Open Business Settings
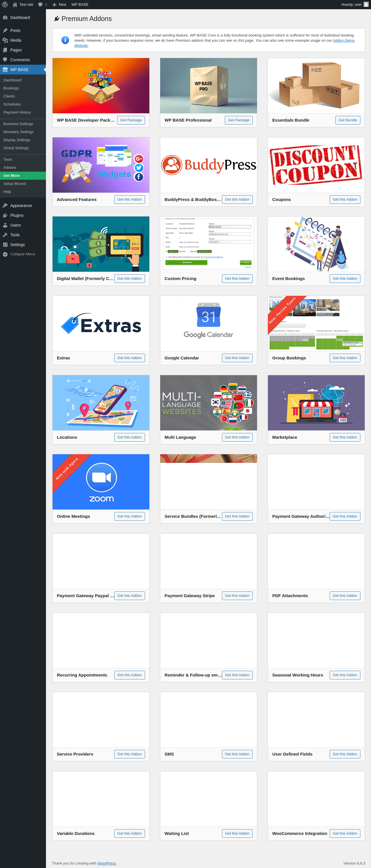371x868 pixels. point(18,124)
